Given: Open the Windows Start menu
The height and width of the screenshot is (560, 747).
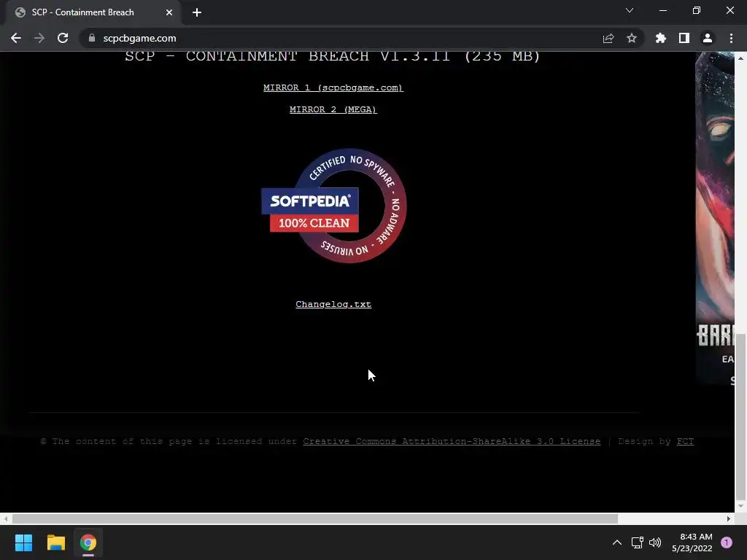Looking at the screenshot, I should coord(23,542).
